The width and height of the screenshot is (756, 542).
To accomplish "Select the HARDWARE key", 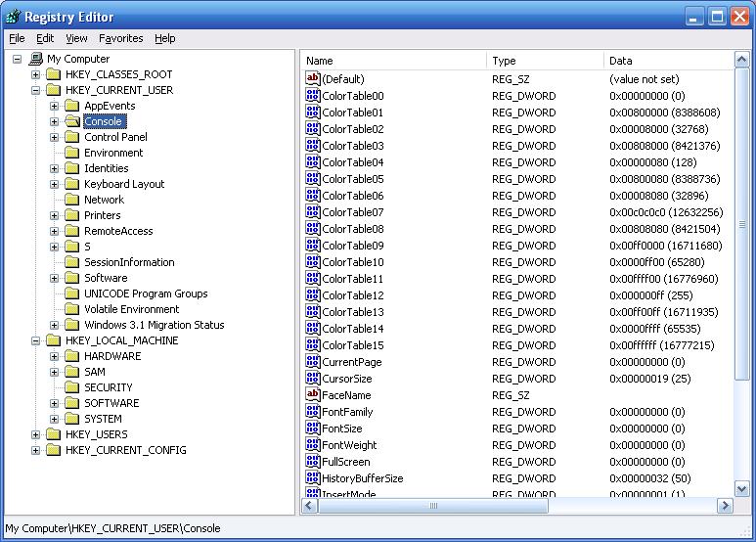I will pos(112,356).
